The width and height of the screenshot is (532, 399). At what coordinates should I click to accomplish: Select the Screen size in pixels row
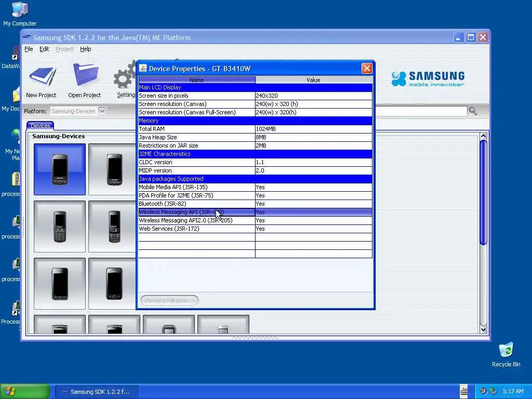255,96
